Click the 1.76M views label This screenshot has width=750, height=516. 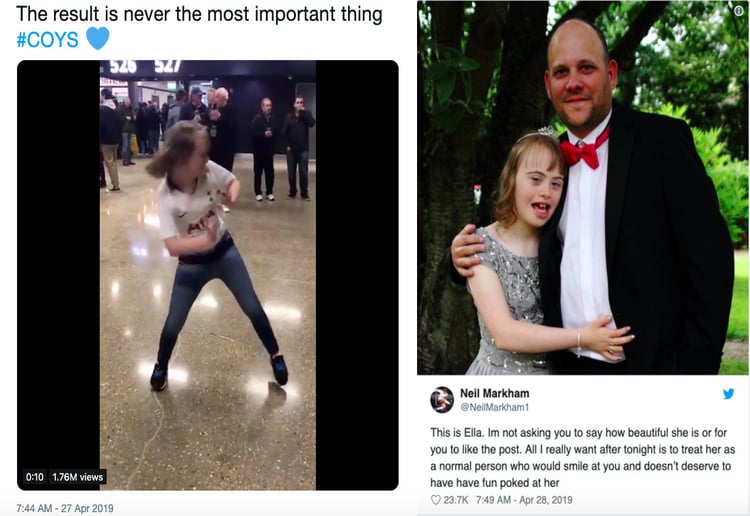point(77,477)
